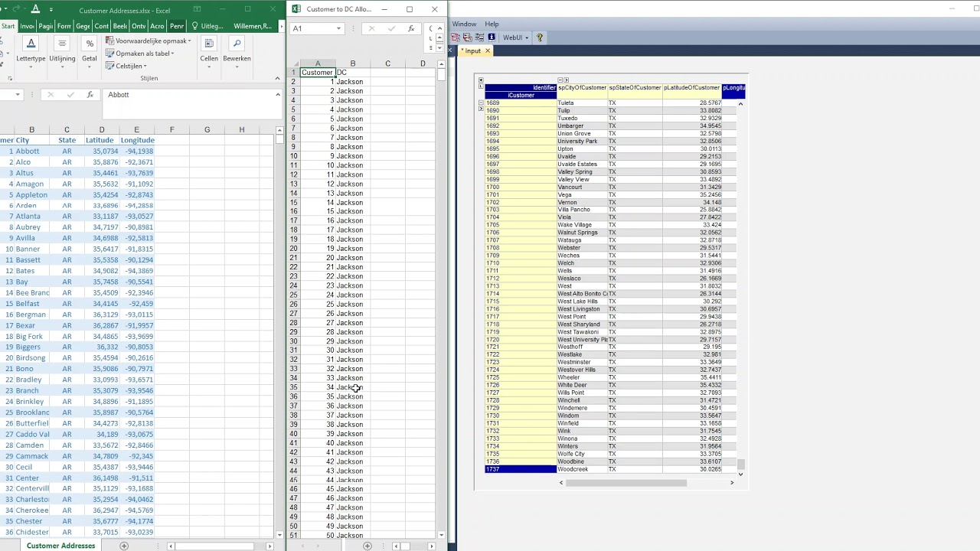Collapse row 1689 with minus button
This screenshot has width=980, height=551.
click(481, 103)
